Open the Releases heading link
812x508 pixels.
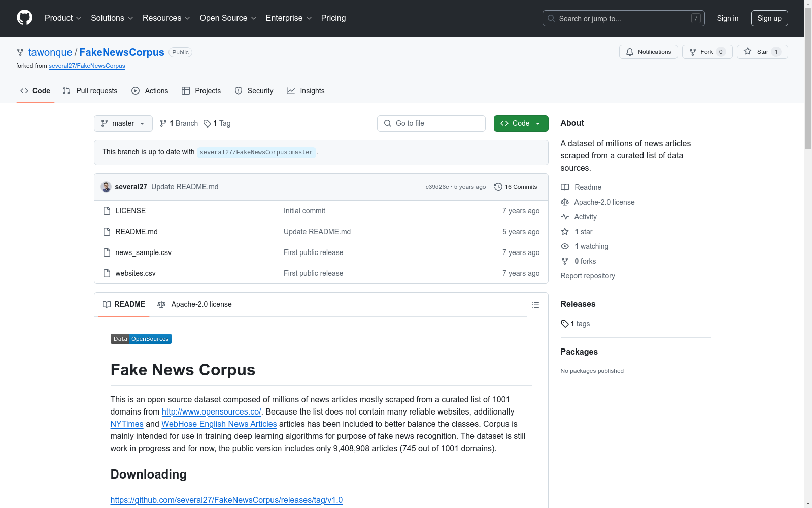578,304
